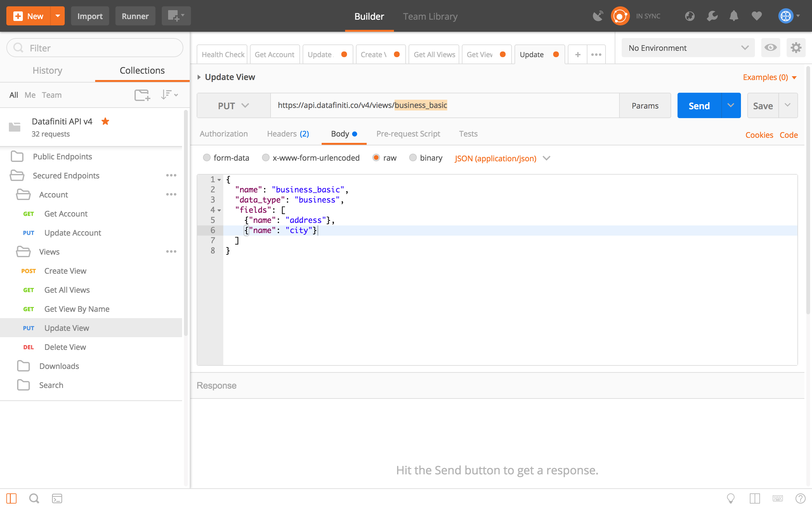This screenshot has width=812, height=508.
Task: Open the user avatar menu
Action: point(789,16)
